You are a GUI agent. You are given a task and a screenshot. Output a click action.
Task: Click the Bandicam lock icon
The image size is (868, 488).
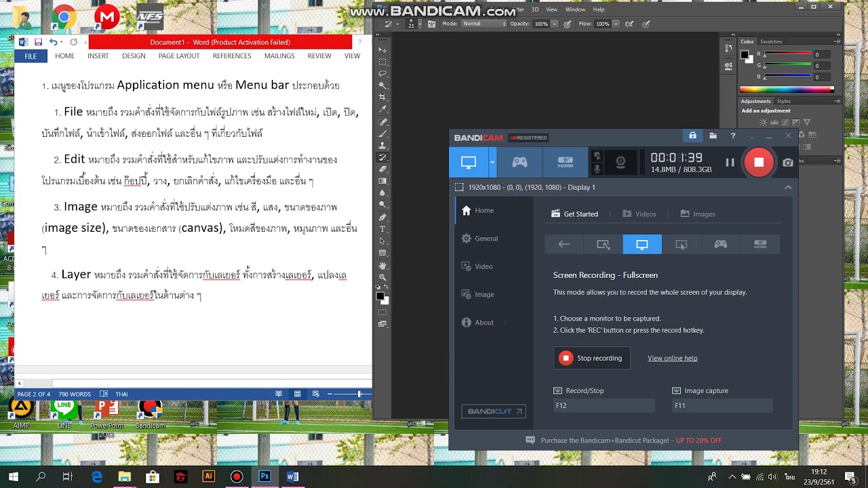click(x=692, y=136)
